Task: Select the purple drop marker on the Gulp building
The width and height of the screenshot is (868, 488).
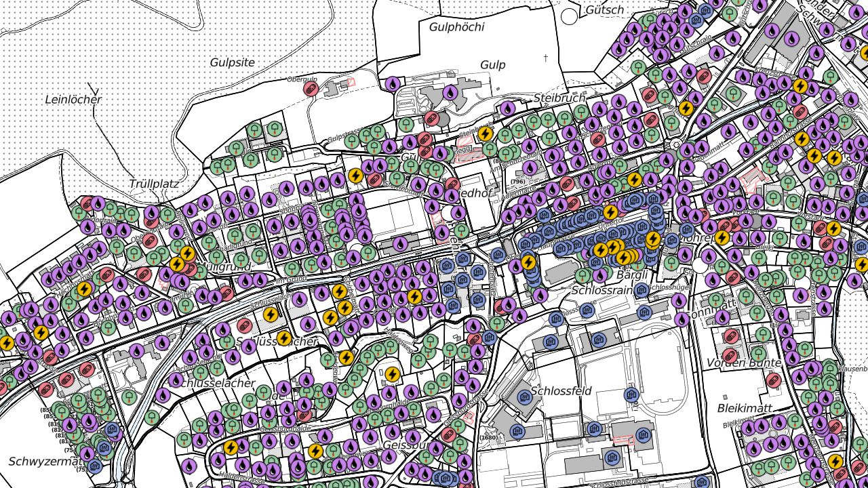Action: (x=450, y=92)
